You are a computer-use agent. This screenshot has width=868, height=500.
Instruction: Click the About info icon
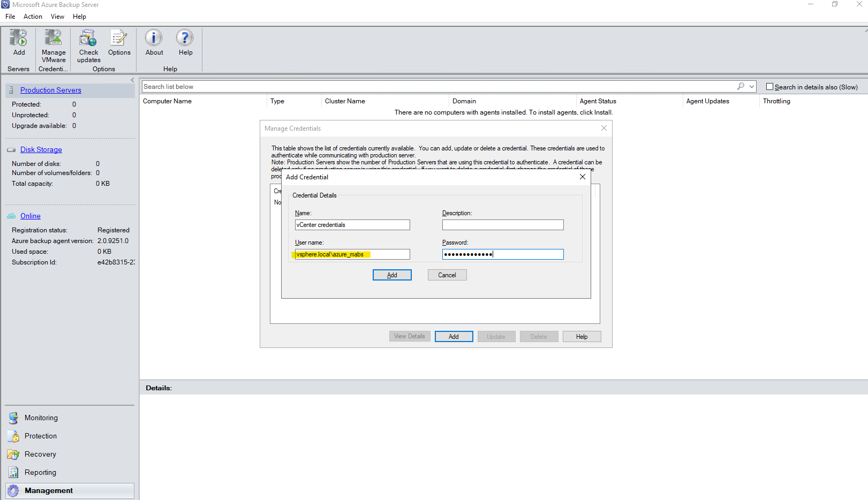154,38
